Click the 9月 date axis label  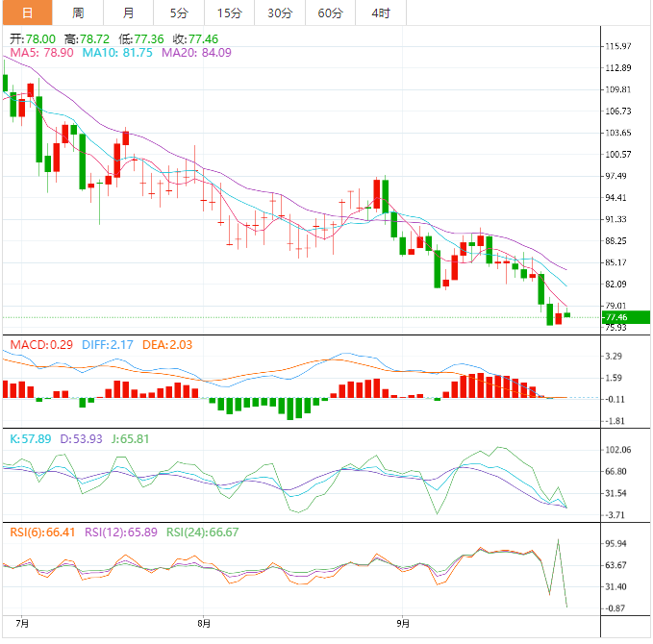(x=403, y=623)
